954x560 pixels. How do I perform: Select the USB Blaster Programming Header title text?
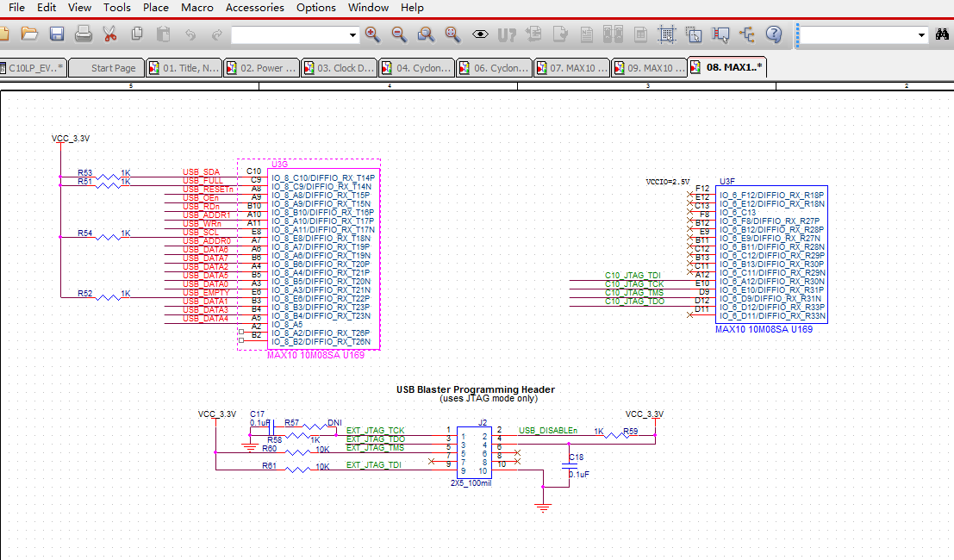(475, 389)
